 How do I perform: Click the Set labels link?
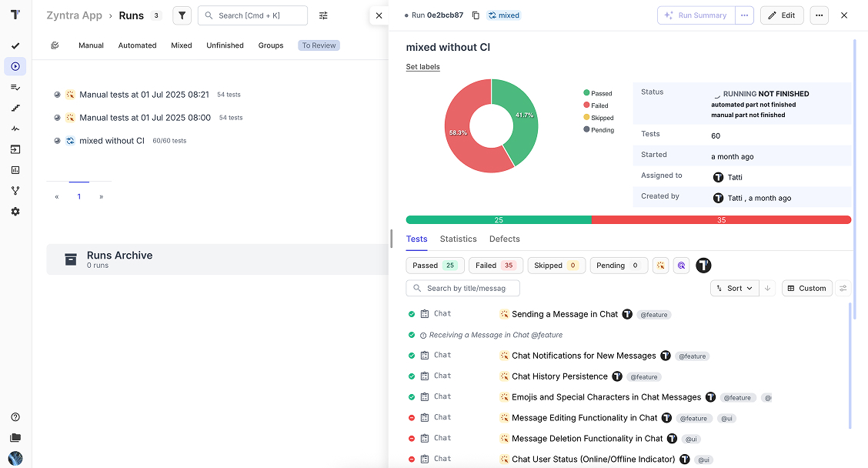[x=422, y=67]
